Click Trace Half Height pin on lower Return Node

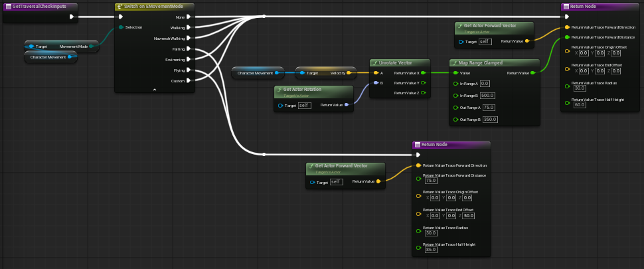click(x=418, y=248)
